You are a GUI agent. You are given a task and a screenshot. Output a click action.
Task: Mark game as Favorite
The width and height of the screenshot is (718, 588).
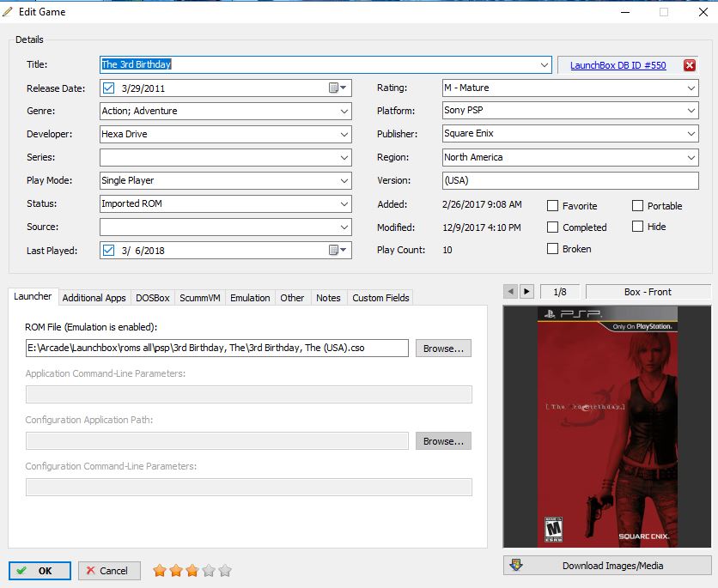[553, 205]
